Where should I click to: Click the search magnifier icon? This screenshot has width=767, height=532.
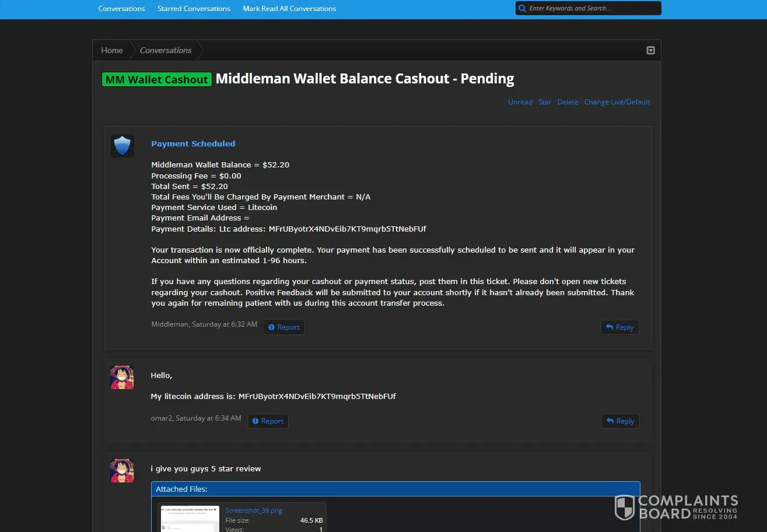[x=522, y=8]
